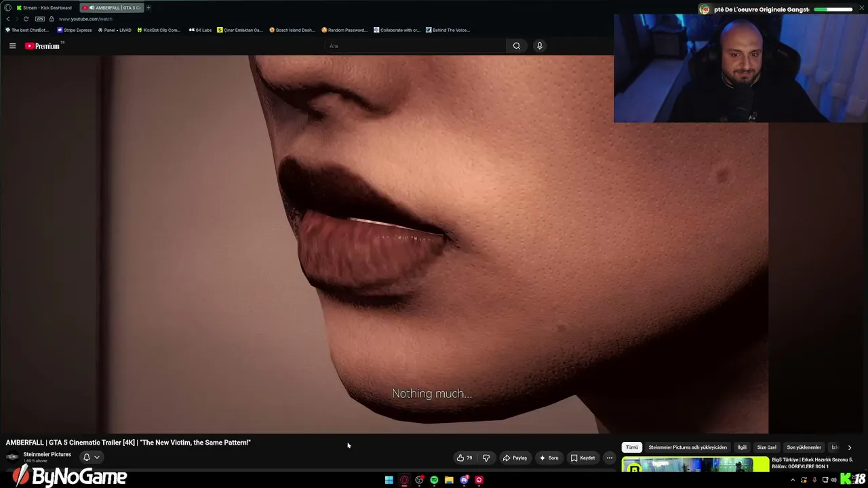The width and height of the screenshot is (868, 488).
Task: Open 'BigS Türkiye | Erkek Hazırlık Sezonu 5' title
Action: (812, 463)
